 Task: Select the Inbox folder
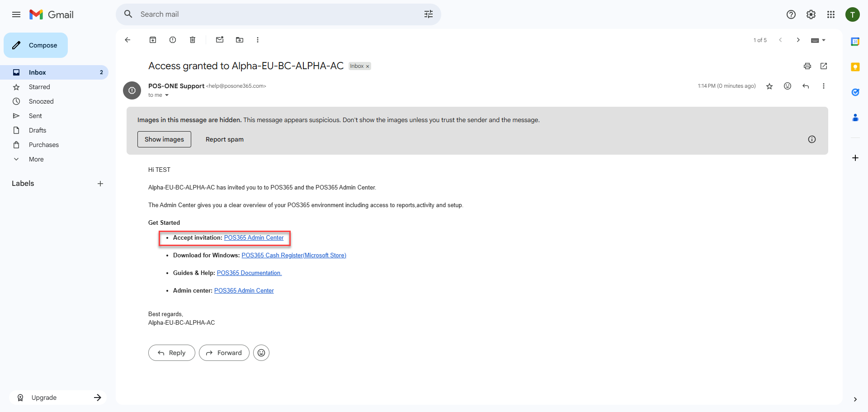tap(54, 72)
